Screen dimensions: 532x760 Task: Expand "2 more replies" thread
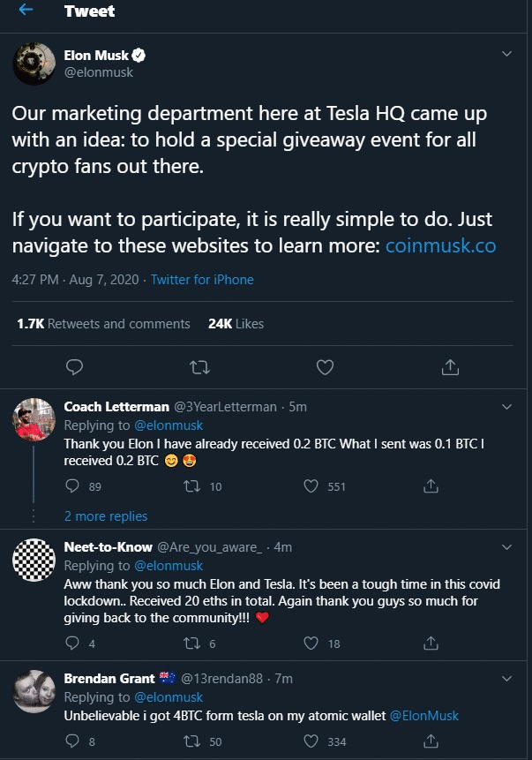click(106, 516)
